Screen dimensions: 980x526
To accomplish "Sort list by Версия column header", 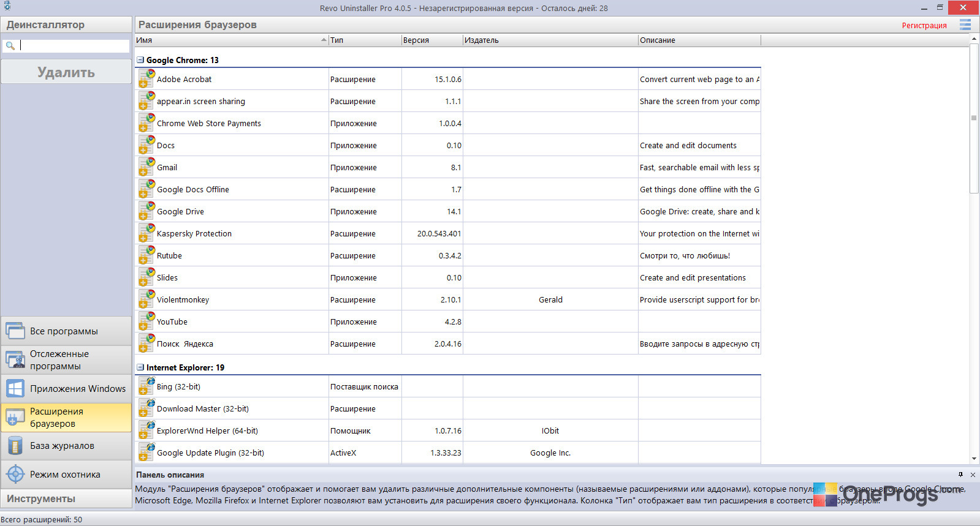I will coord(432,40).
